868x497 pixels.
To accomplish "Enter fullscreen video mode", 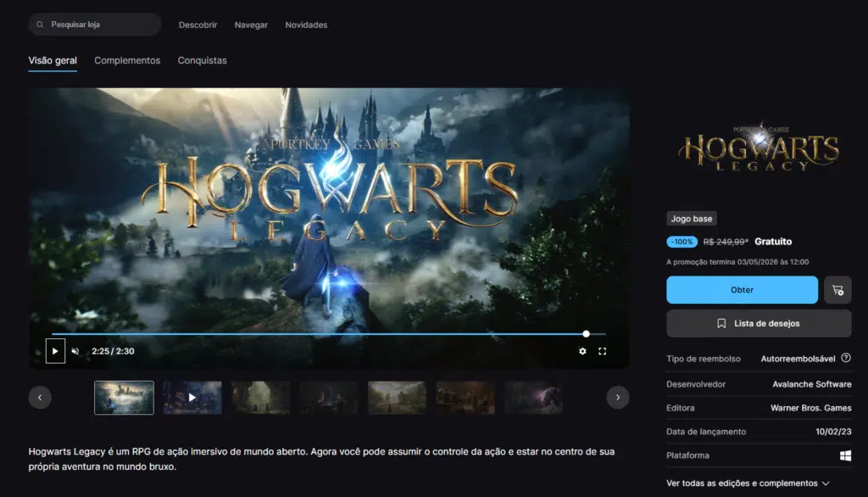I will click(603, 351).
